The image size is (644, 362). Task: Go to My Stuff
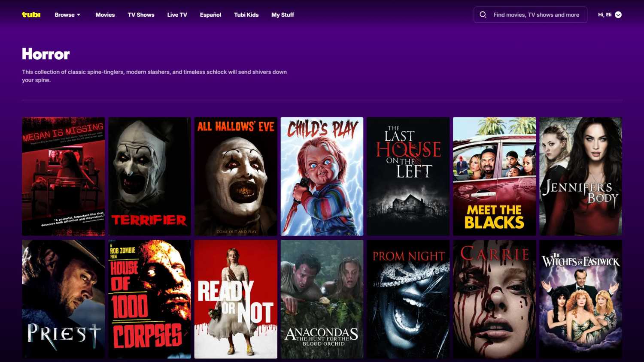coord(282,14)
